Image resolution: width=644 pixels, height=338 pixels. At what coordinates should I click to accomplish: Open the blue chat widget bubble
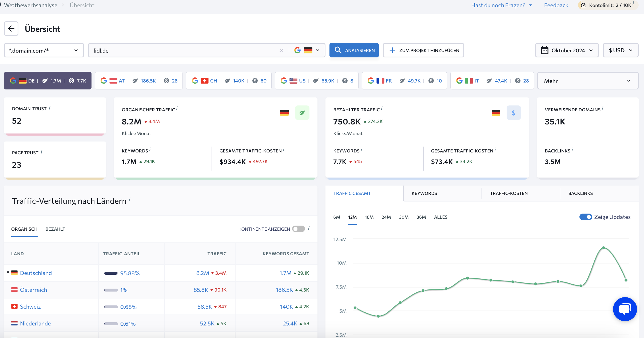(625, 309)
